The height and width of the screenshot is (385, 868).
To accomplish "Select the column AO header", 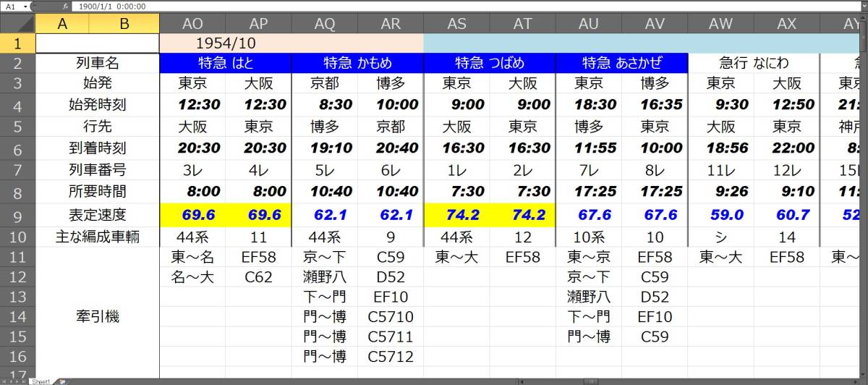I will click(192, 24).
